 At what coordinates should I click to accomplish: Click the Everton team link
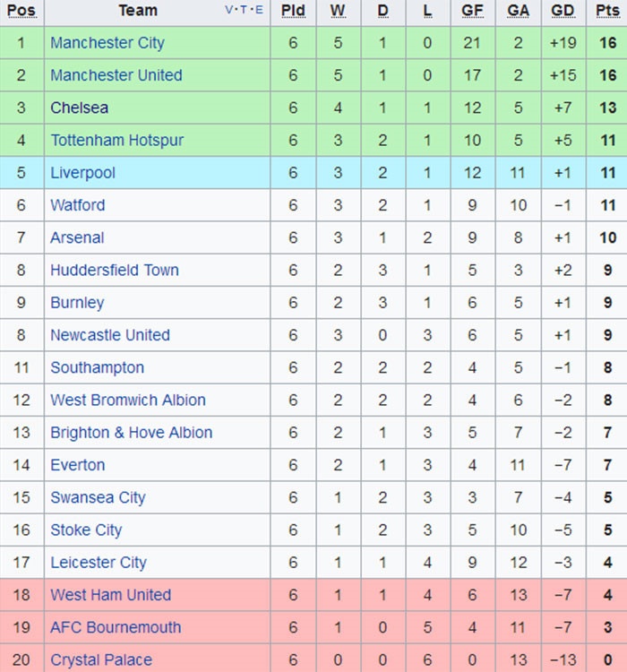[x=78, y=465]
